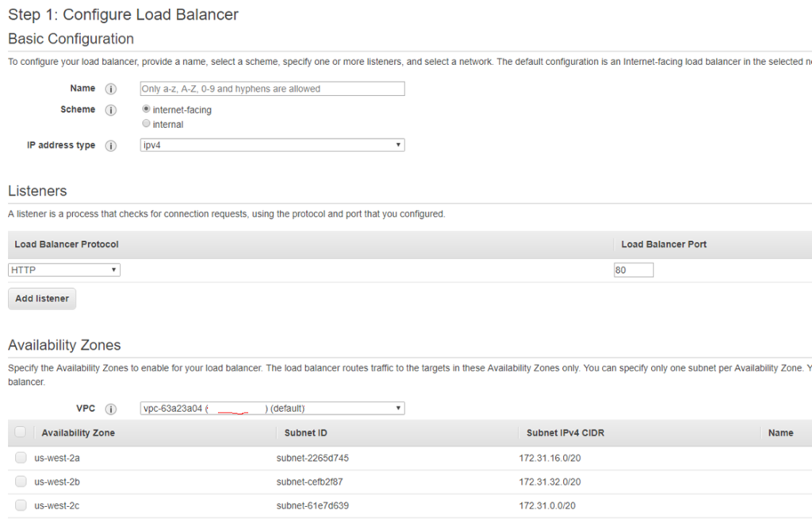Click the info icon next to IP address type
The width and height of the screenshot is (812, 530).
click(110, 145)
